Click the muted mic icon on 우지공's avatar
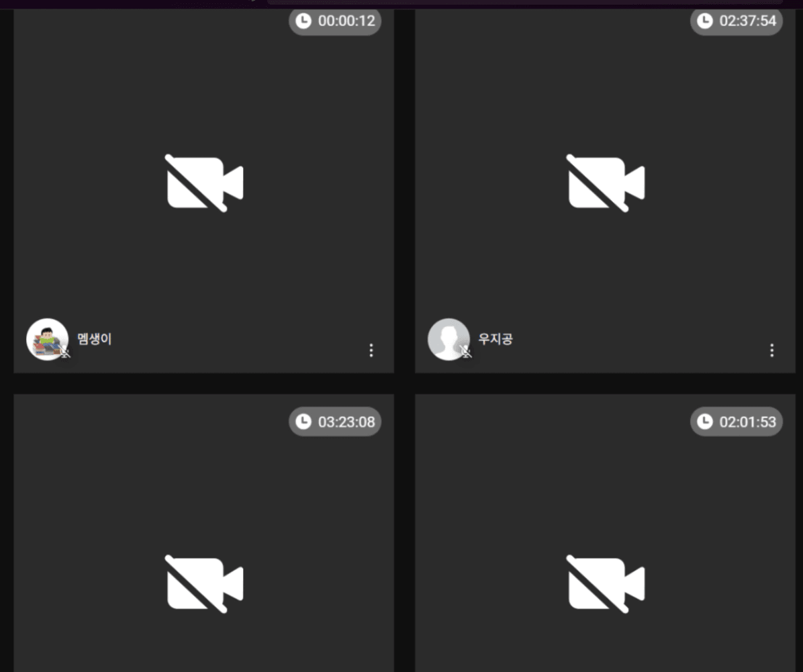 [x=465, y=352]
